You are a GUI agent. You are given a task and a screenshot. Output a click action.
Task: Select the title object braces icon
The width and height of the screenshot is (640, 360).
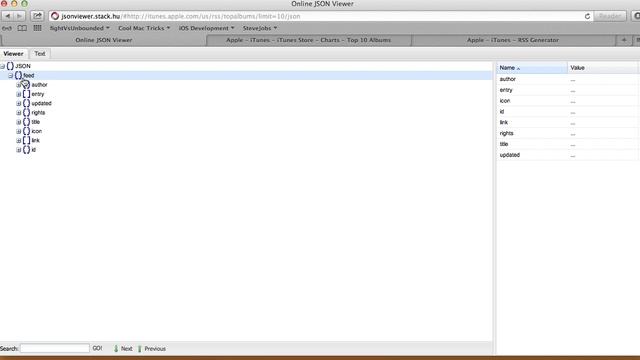pos(27,122)
